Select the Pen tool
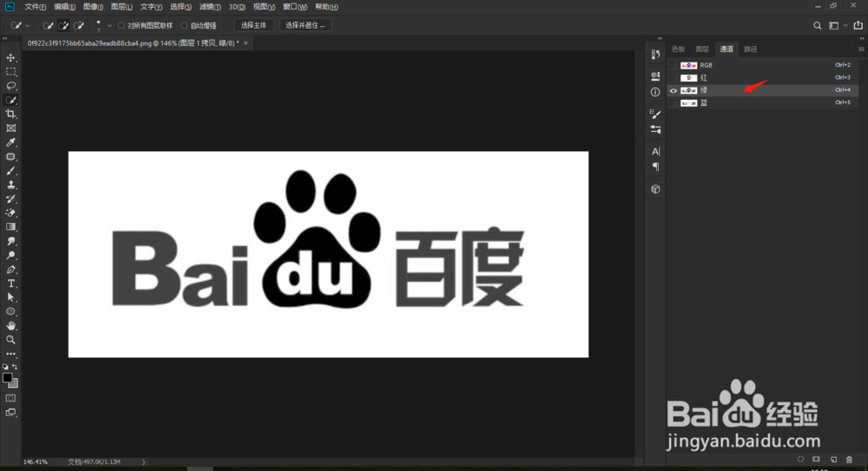The height and width of the screenshot is (471, 868). click(x=10, y=270)
